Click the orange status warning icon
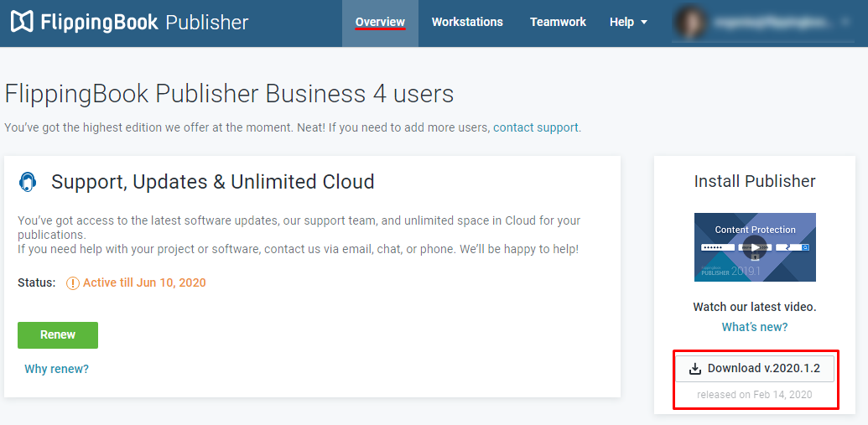The height and width of the screenshot is (425, 868). [x=73, y=283]
